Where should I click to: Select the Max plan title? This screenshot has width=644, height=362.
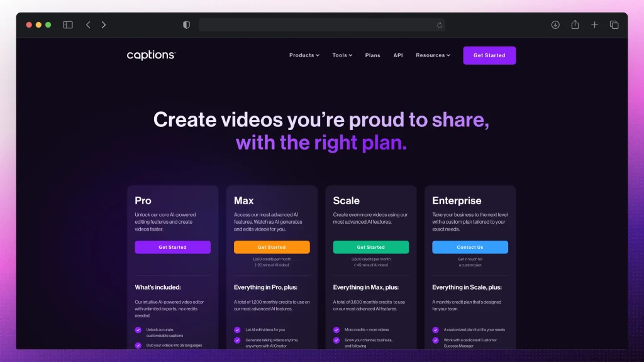tap(243, 200)
